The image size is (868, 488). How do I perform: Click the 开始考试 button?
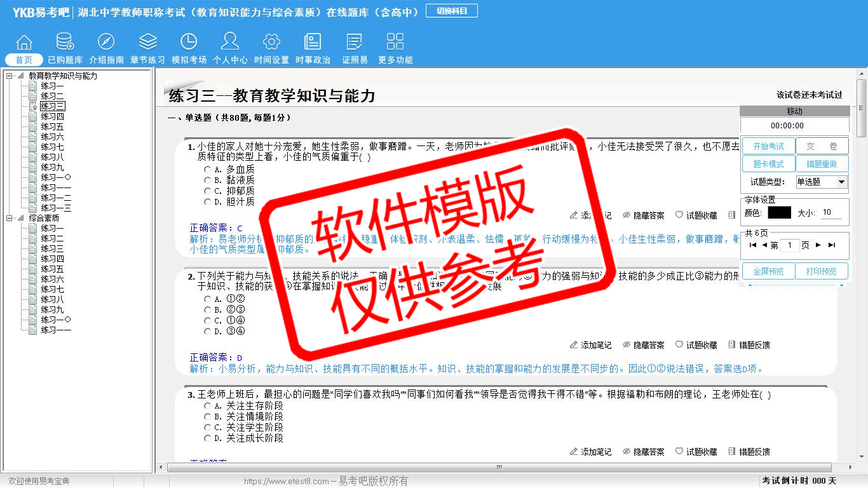pos(768,146)
